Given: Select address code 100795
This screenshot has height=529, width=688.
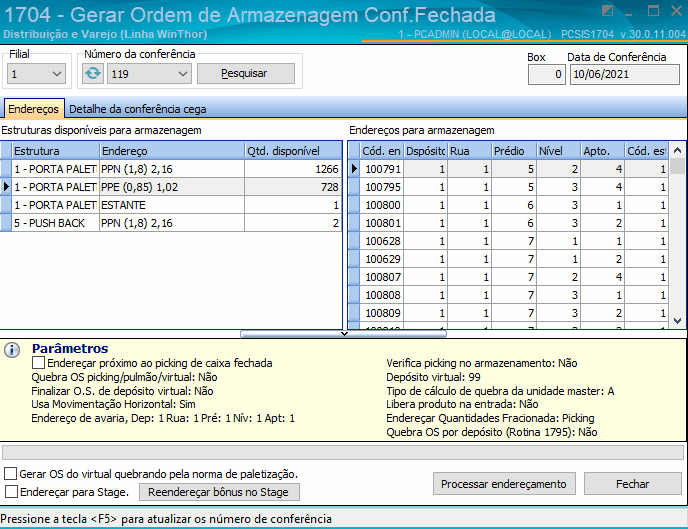Looking at the screenshot, I should (x=382, y=187).
